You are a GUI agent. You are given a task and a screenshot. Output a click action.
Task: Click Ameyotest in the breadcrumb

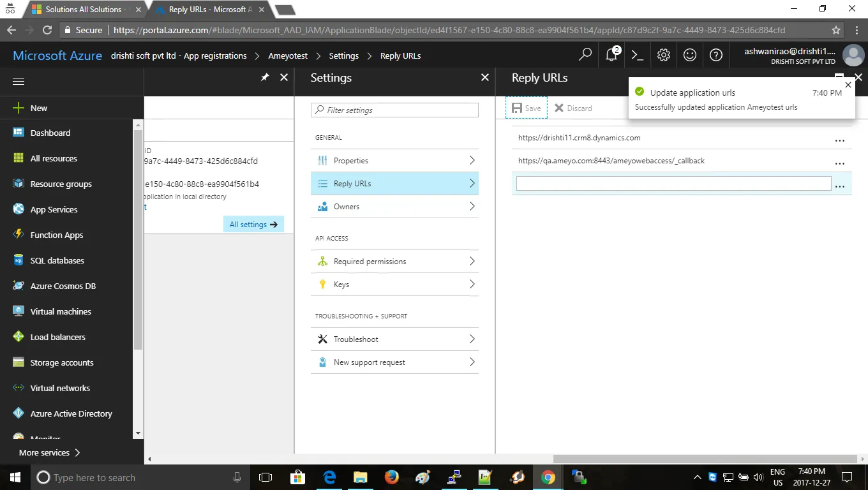[x=288, y=56]
